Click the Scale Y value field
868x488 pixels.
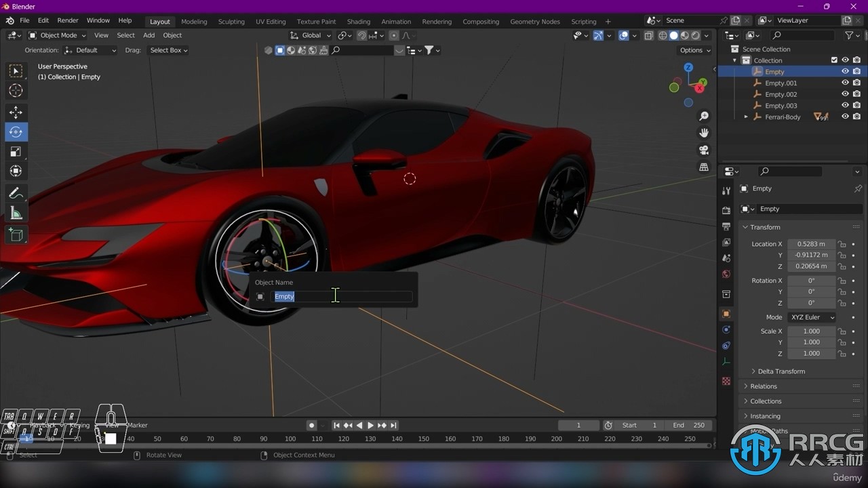click(811, 342)
